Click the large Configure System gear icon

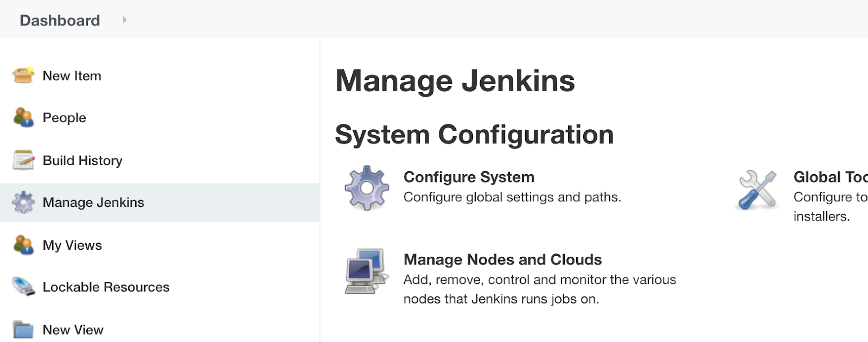pos(367,188)
